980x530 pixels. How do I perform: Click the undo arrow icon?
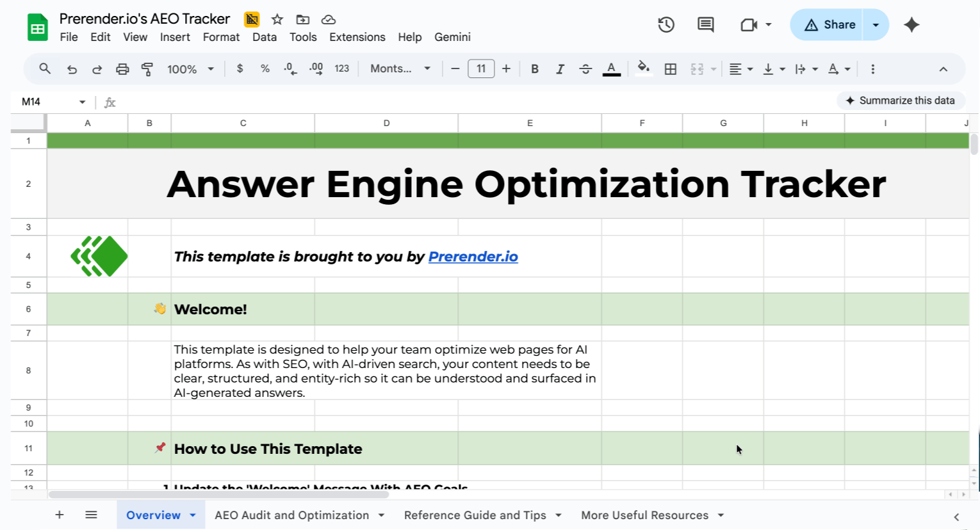(x=72, y=69)
